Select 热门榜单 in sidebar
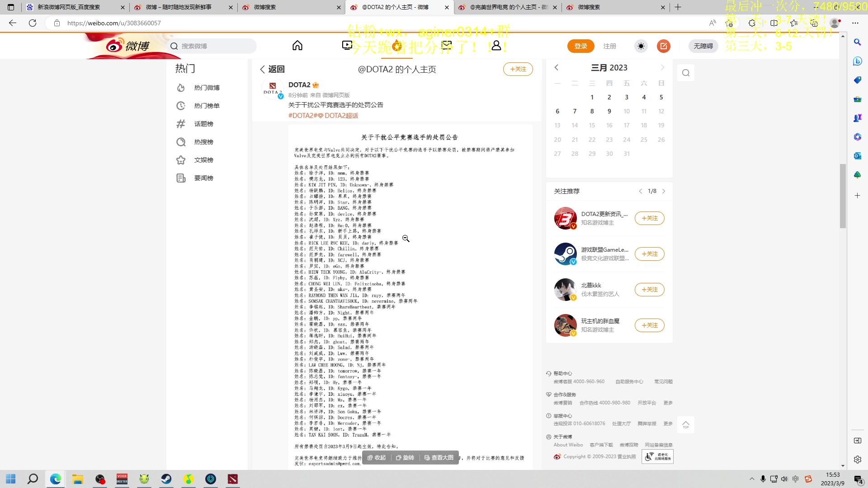Image resolution: width=868 pixels, height=488 pixels. click(207, 106)
